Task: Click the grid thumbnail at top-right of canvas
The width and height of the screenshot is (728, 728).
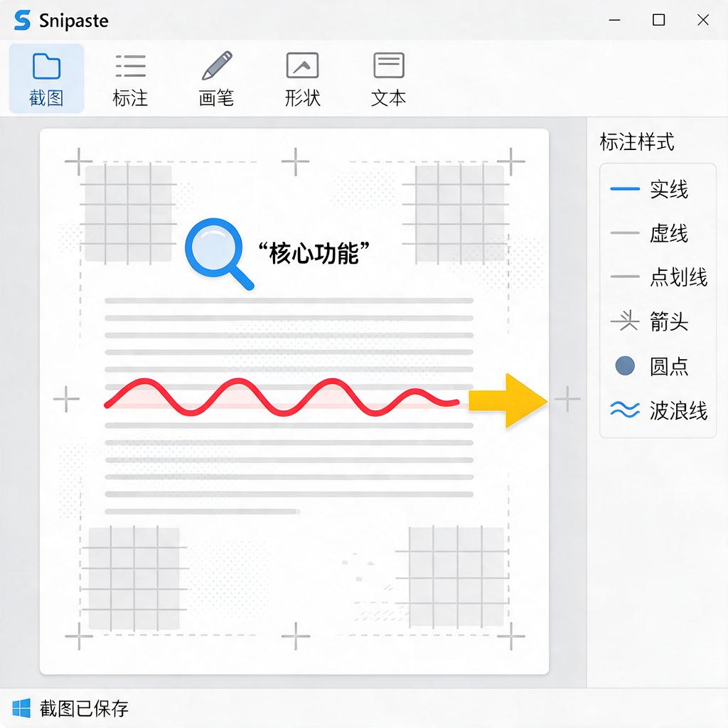Action: click(456, 213)
